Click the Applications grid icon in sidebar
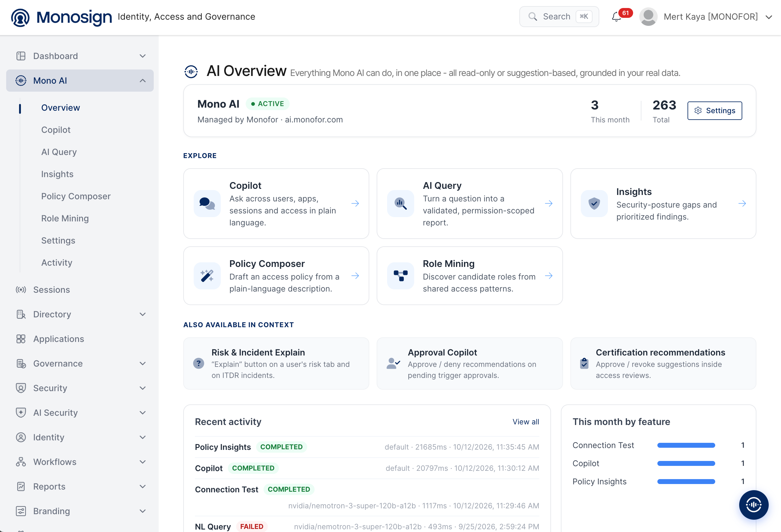The width and height of the screenshot is (781, 532). (x=21, y=339)
